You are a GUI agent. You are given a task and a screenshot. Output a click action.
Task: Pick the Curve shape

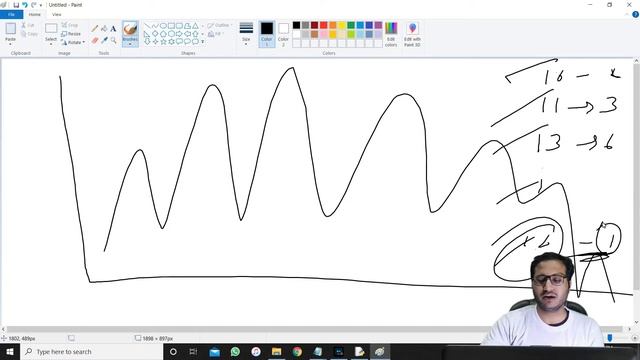coord(155,26)
